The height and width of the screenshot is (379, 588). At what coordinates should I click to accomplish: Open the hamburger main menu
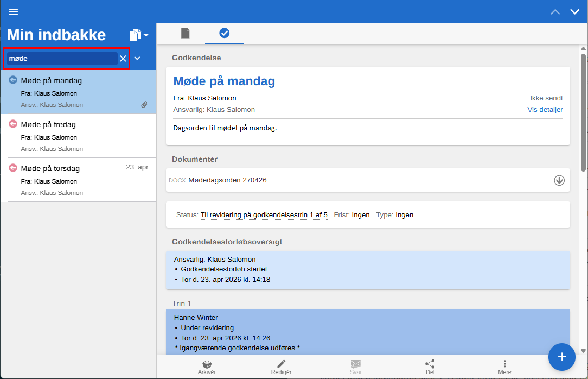[14, 12]
